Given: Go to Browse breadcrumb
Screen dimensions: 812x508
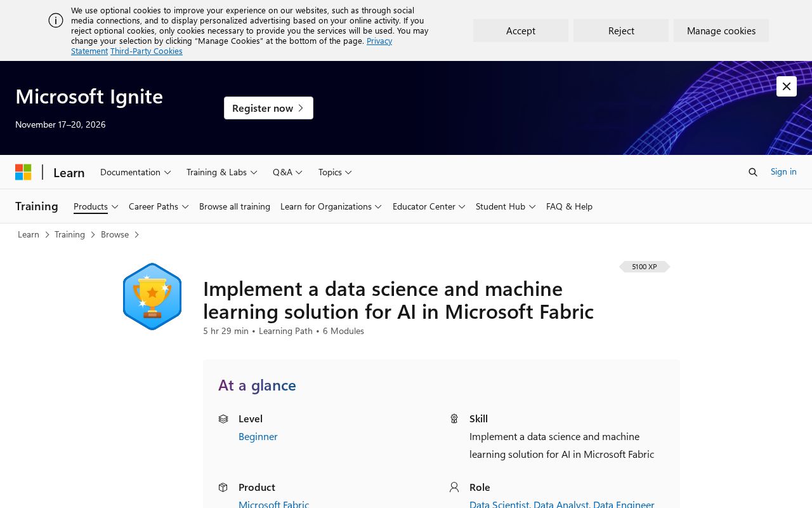Looking at the screenshot, I should pyautogui.click(x=115, y=234).
